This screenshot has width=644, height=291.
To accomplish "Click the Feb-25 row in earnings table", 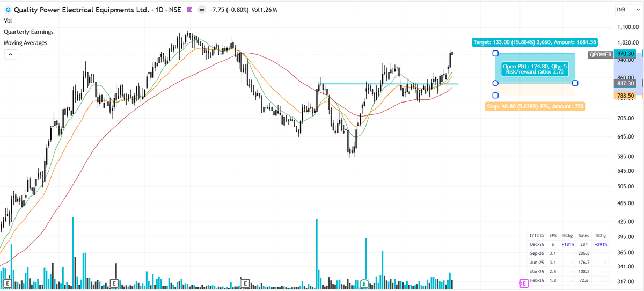I will pos(568,280).
